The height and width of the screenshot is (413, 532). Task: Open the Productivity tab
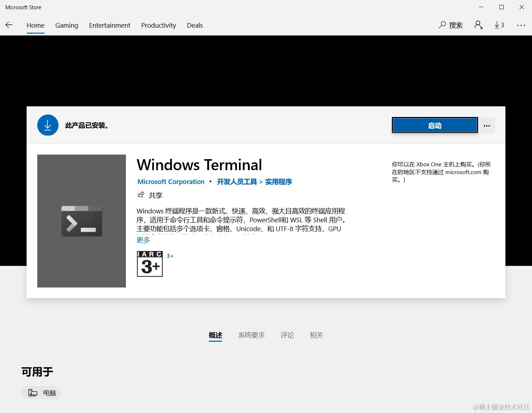pos(159,25)
